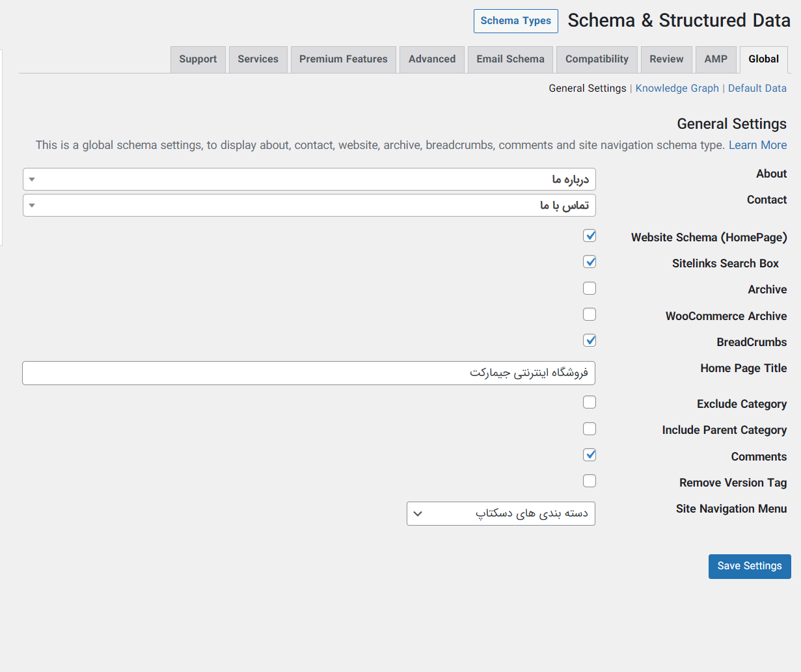Open Knowledge Graph settings link
The height and width of the screenshot is (672, 801).
677,88
